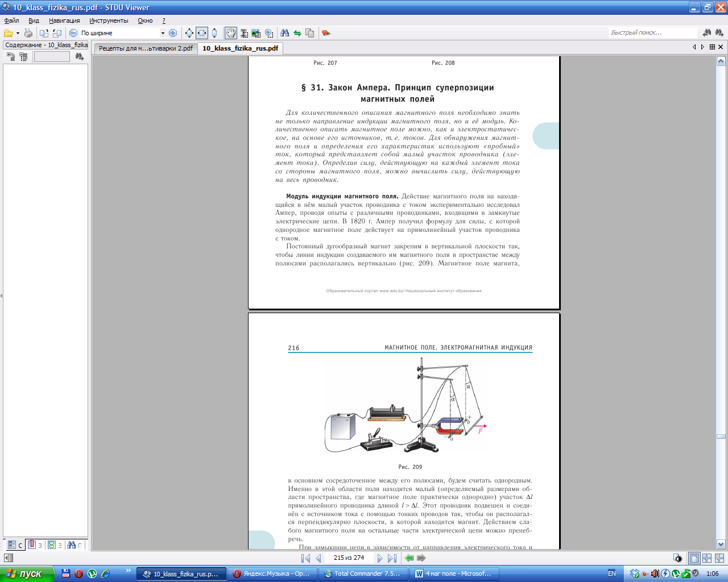
Task: Open the Инструменты menu
Action: pyautogui.click(x=109, y=20)
